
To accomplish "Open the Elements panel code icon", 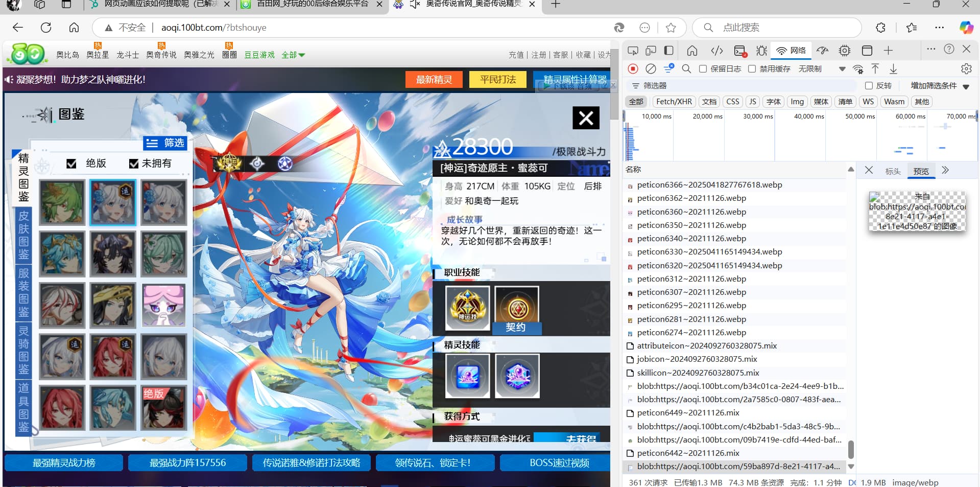I will click(x=717, y=50).
